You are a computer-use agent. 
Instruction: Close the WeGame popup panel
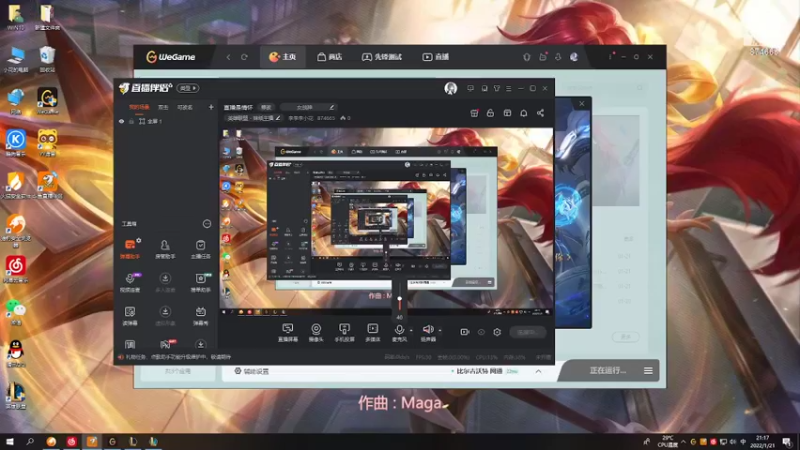582,104
